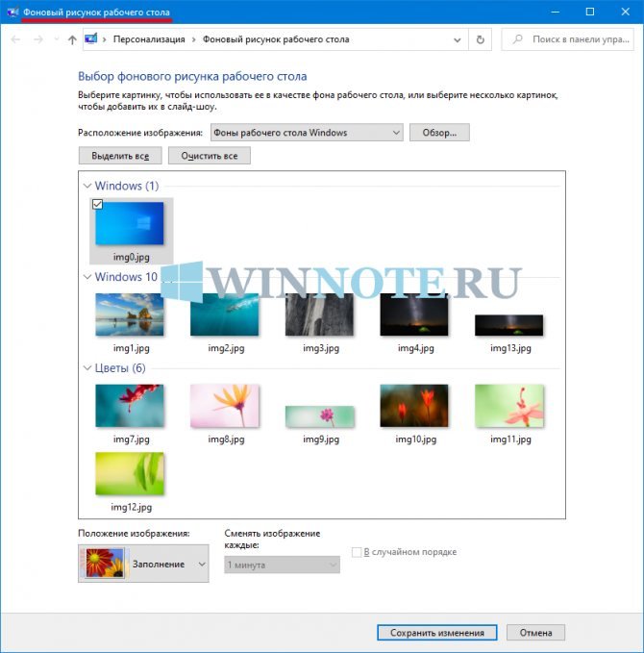Select the img8.jpg orange flower thumbnail

(224, 406)
